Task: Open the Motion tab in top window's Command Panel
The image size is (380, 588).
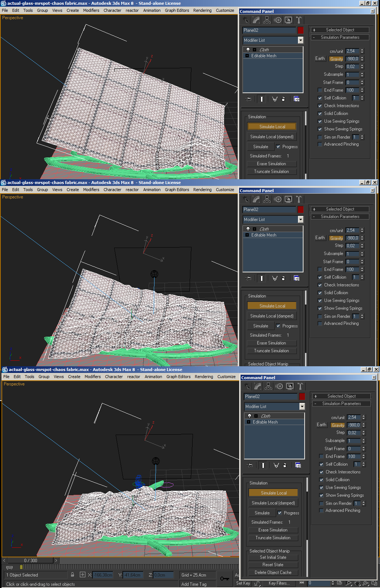Action: click(x=278, y=20)
